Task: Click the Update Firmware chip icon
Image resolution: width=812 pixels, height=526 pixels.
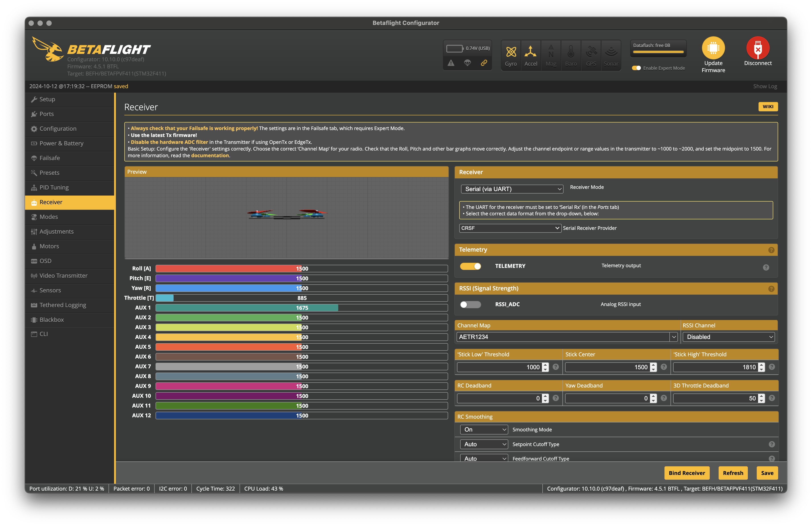Action: (713, 48)
